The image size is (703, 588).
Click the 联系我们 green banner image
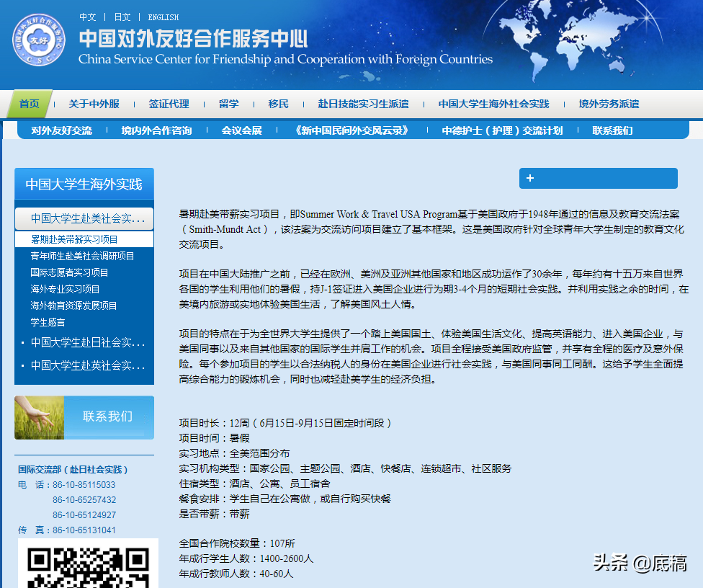click(84, 418)
